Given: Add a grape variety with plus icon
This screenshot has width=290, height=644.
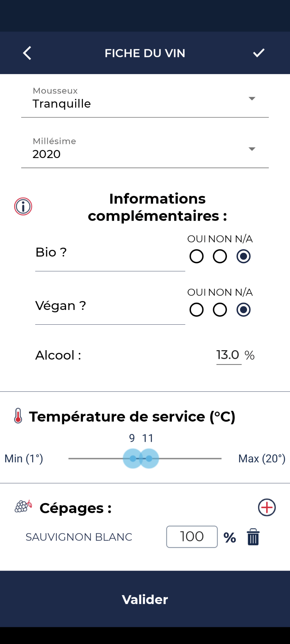Looking at the screenshot, I should click(267, 507).
